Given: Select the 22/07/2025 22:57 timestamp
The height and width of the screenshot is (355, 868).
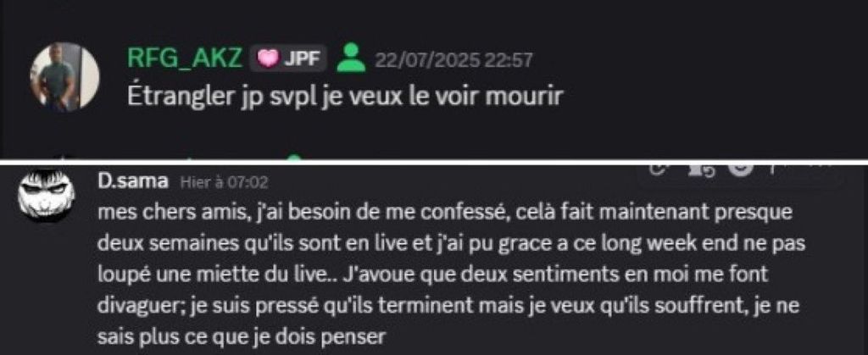Looking at the screenshot, I should [453, 59].
